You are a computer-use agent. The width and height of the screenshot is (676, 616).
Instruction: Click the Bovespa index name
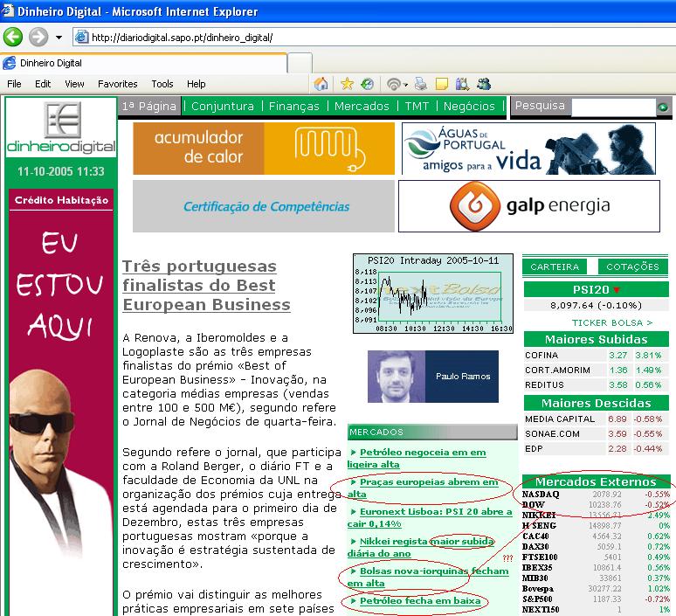(538, 589)
